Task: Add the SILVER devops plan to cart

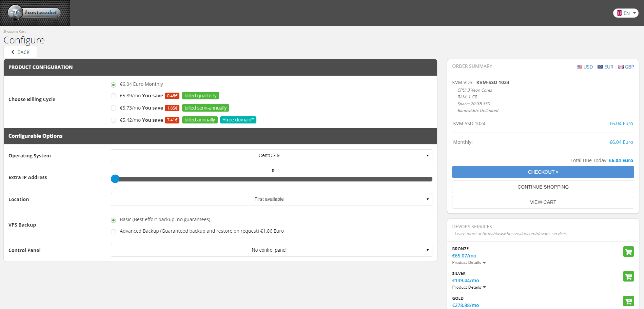Action: click(628, 276)
